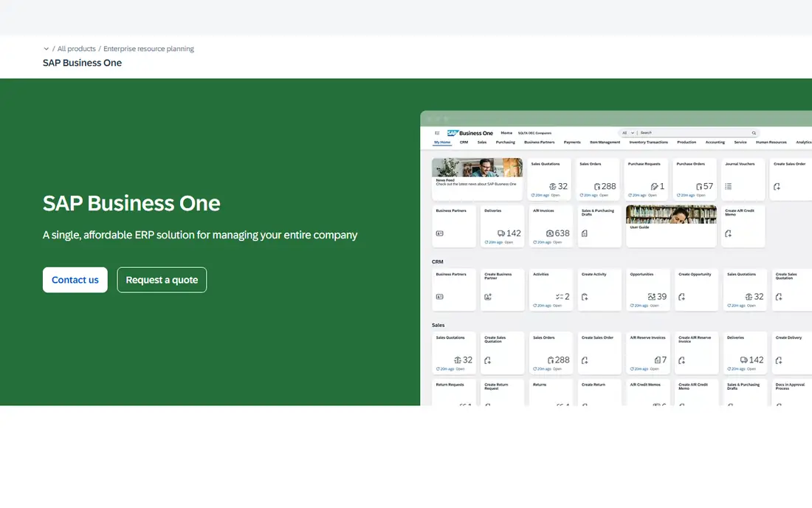This screenshot has height=508, width=812.
Task: Click the Returns tile title
Action: pyautogui.click(x=540, y=385)
